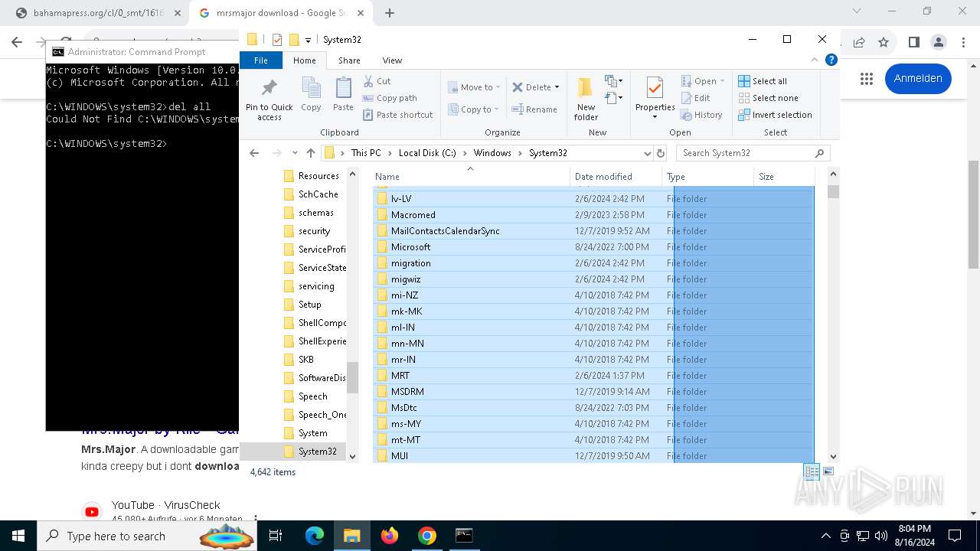
Task: Open Google apps grid icon
Action: pos(867,79)
